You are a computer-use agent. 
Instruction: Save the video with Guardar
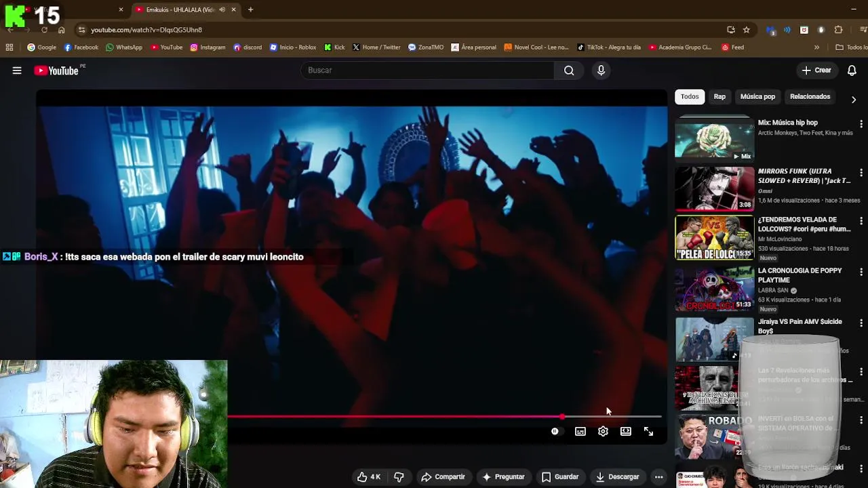point(560,477)
